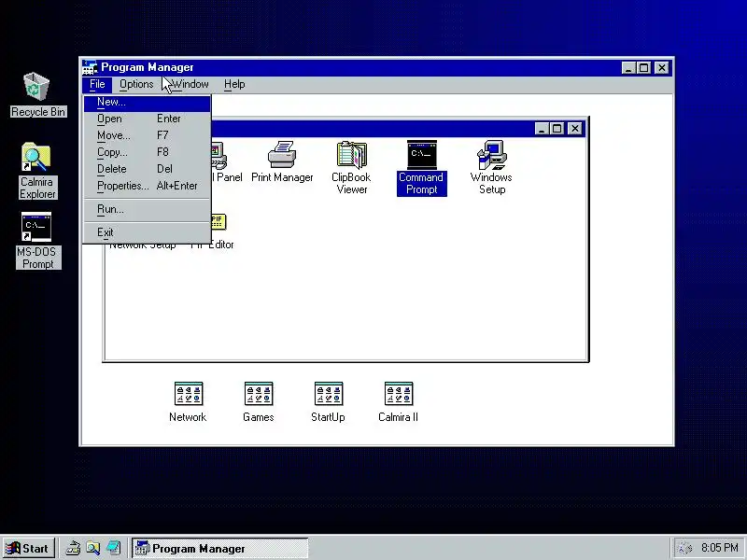Close the File menu via its title
Screen dimensions: 747x560
[97, 84]
